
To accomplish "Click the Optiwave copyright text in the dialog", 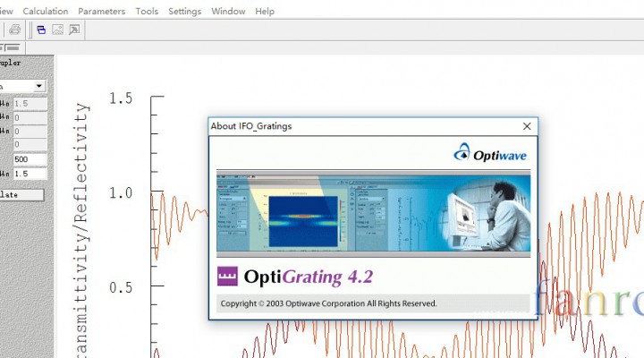I will pyautogui.click(x=329, y=303).
